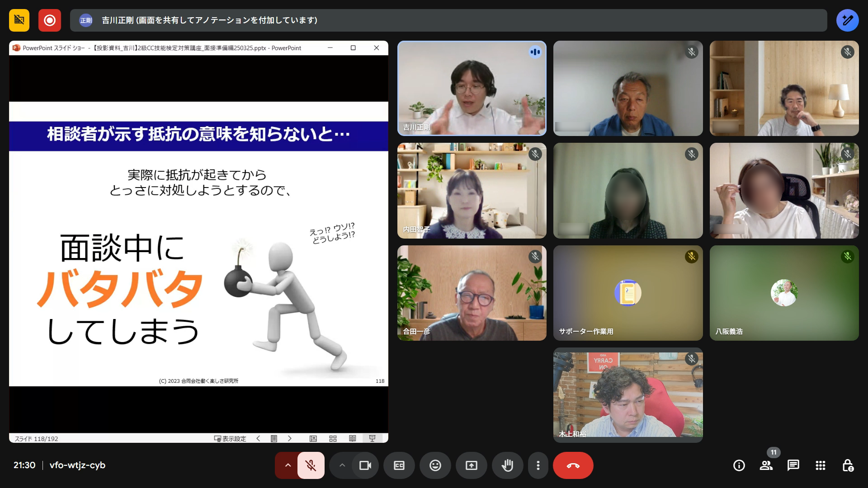
Task: Show the participants list
Action: (766, 465)
